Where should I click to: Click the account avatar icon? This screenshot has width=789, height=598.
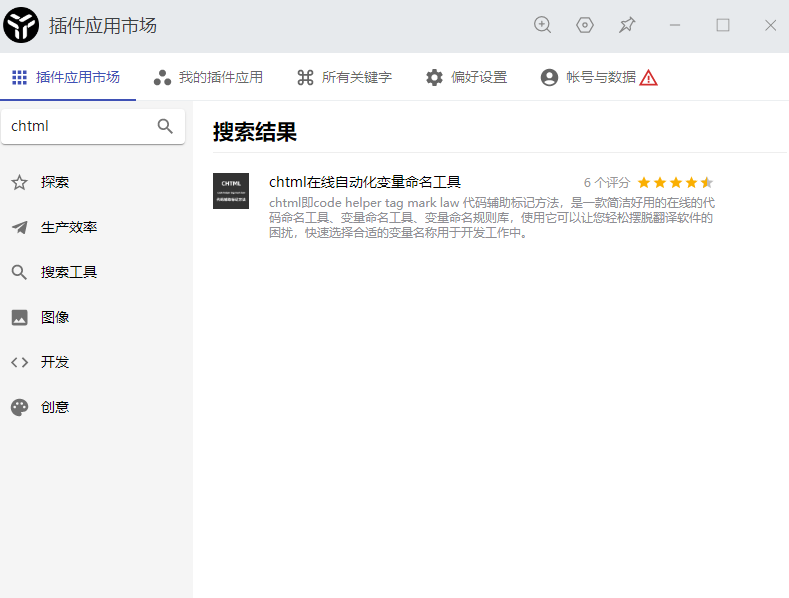click(x=549, y=78)
